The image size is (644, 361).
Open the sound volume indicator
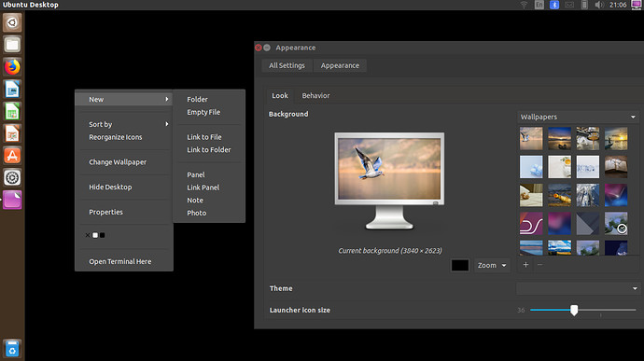point(599,5)
